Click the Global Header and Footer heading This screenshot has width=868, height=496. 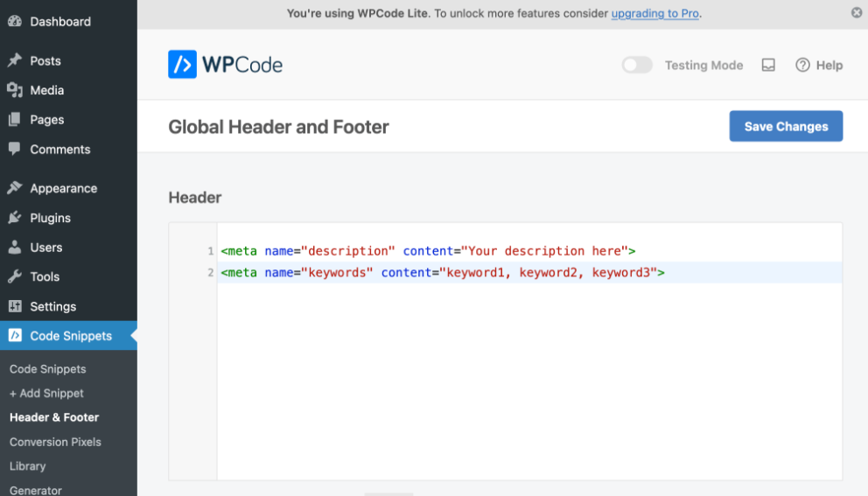pos(278,127)
